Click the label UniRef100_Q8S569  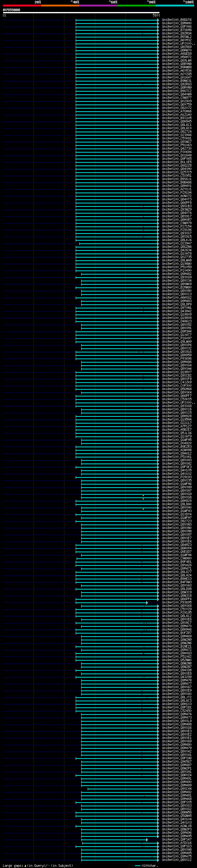176,47
